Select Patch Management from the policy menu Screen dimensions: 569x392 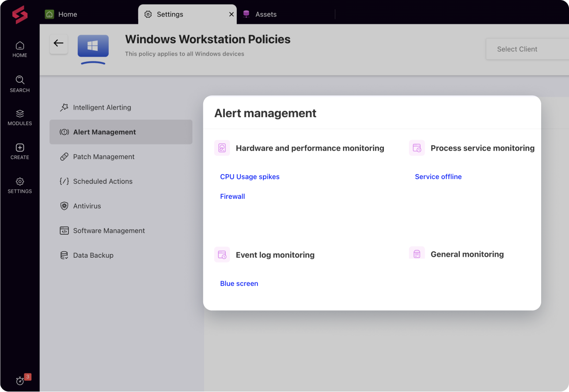tap(104, 156)
